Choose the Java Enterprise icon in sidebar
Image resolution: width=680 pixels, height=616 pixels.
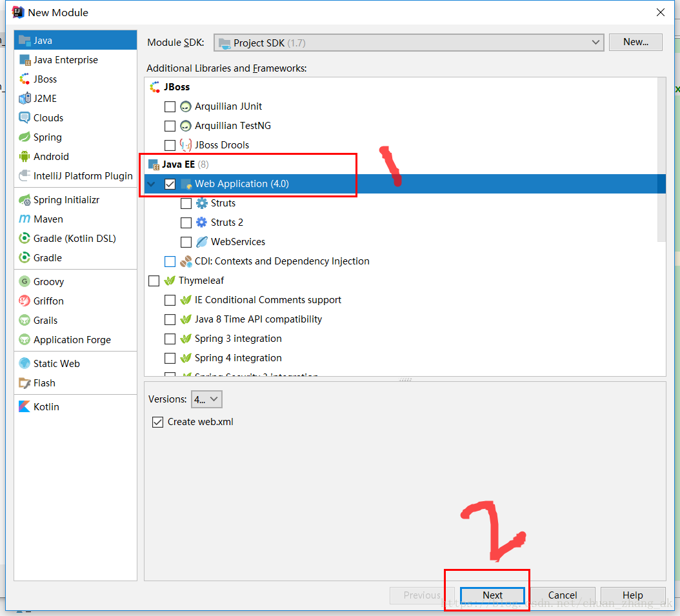tap(25, 60)
